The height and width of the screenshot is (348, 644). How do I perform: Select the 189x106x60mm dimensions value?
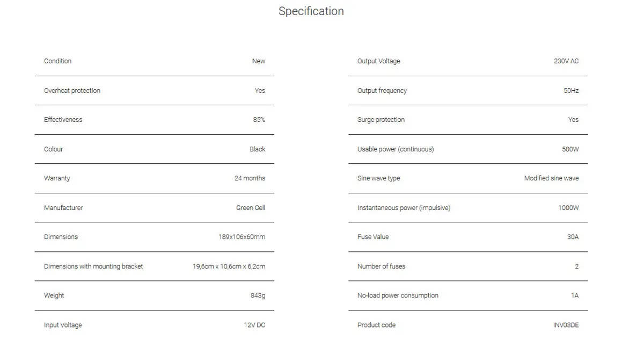coord(241,237)
